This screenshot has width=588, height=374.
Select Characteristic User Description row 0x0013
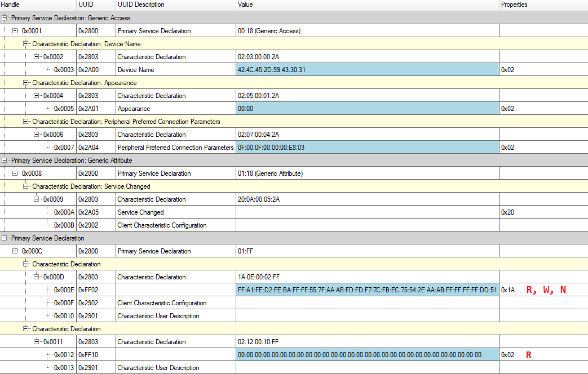click(x=294, y=368)
